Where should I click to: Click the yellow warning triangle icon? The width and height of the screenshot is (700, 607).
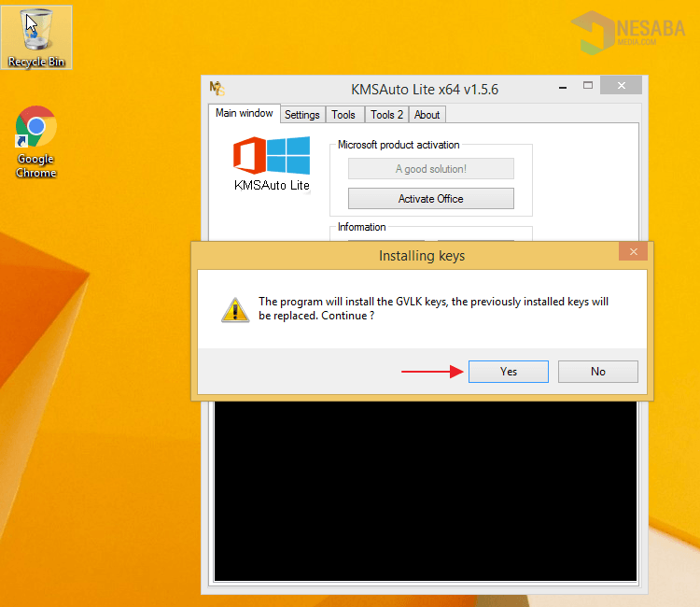coord(234,309)
